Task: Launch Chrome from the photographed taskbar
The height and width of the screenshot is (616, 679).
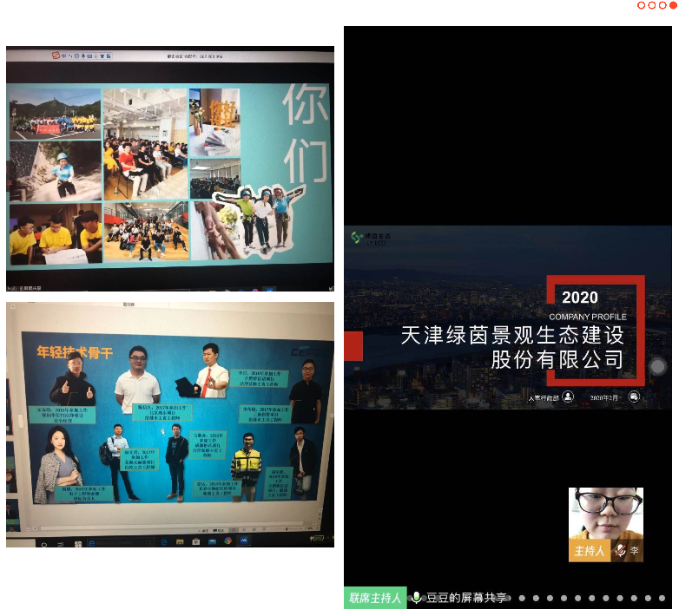Action: click(227, 541)
